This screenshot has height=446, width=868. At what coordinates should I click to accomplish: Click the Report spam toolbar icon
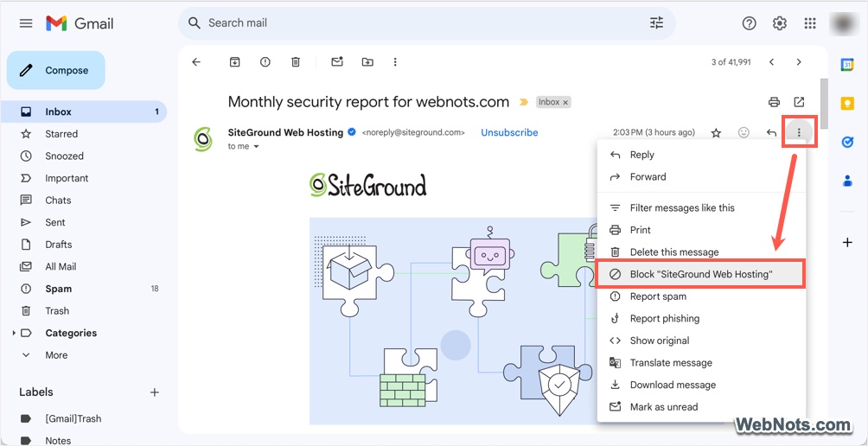coord(265,62)
